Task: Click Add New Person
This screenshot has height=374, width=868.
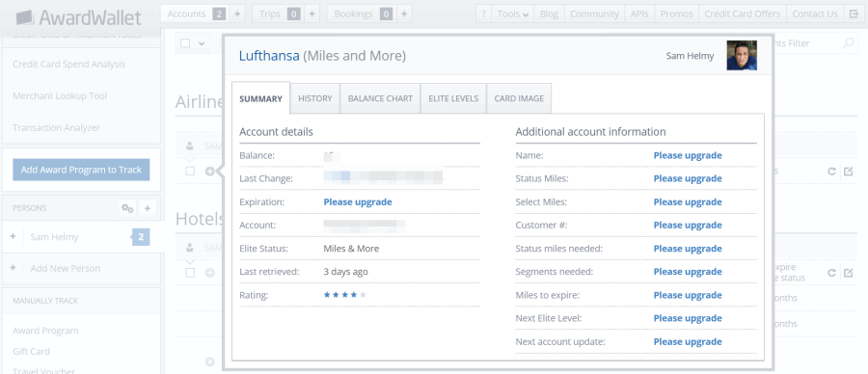Action: point(66,268)
